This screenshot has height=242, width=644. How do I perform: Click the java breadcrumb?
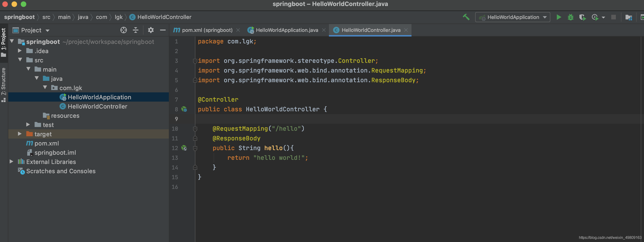(x=83, y=17)
